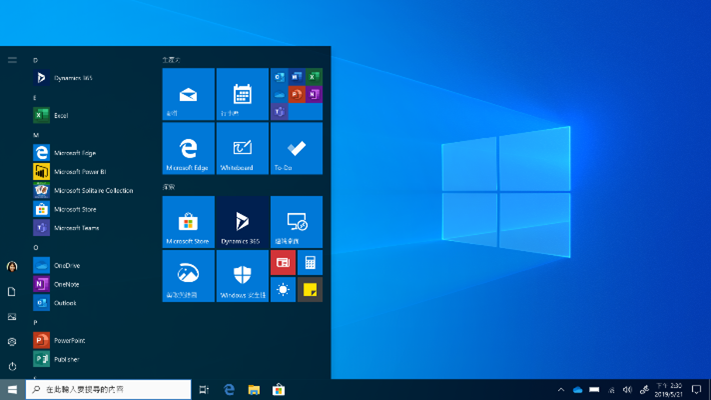This screenshot has width=711, height=400.
Task: Click the Power button in Start sidebar
Action: point(12,366)
